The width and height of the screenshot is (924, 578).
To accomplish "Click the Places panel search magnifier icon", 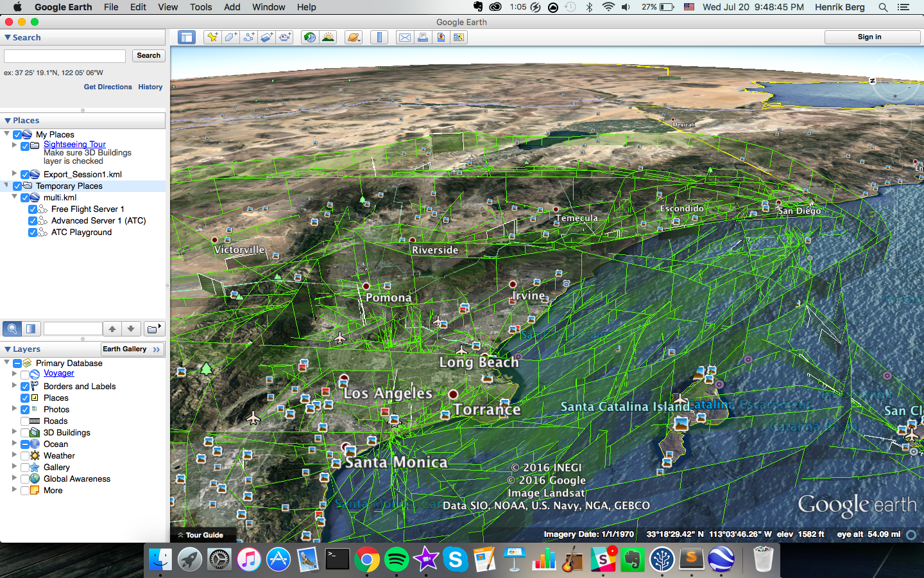I will click(x=12, y=329).
